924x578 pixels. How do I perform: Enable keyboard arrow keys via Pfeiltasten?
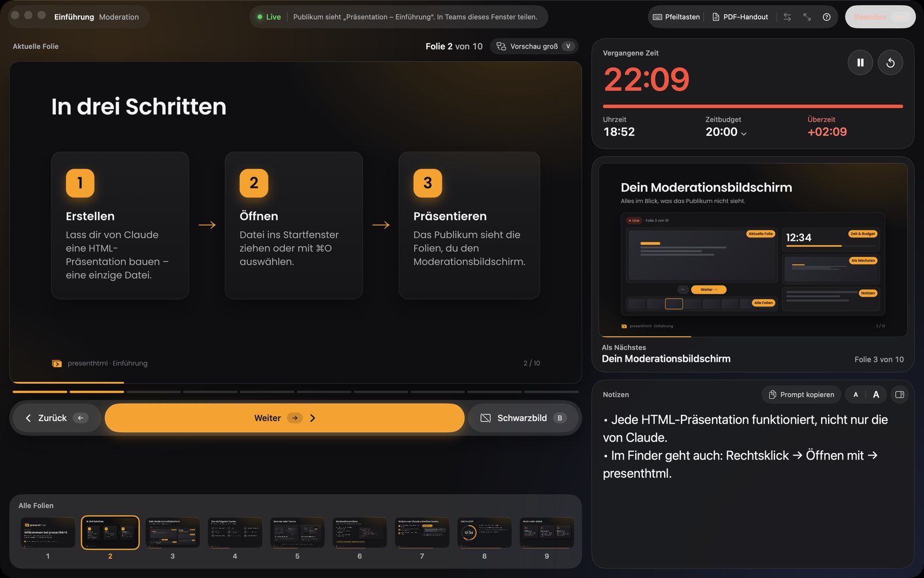676,17
